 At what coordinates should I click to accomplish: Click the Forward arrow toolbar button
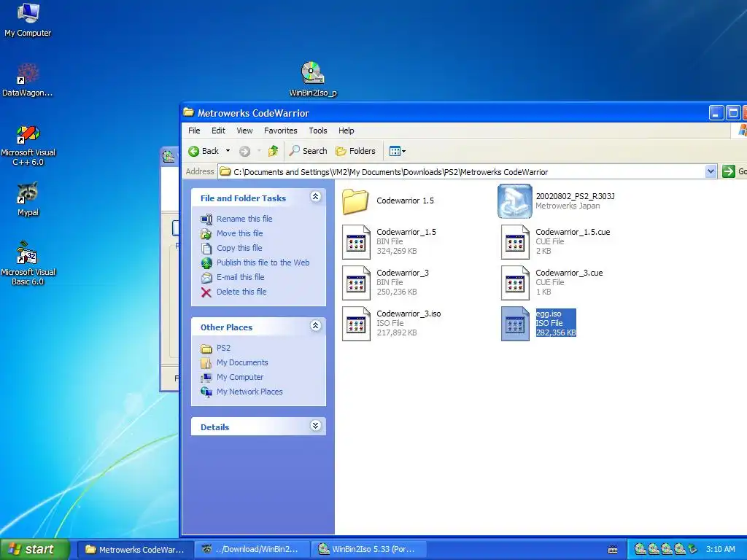pyautogui.click(x=244, y=152)
